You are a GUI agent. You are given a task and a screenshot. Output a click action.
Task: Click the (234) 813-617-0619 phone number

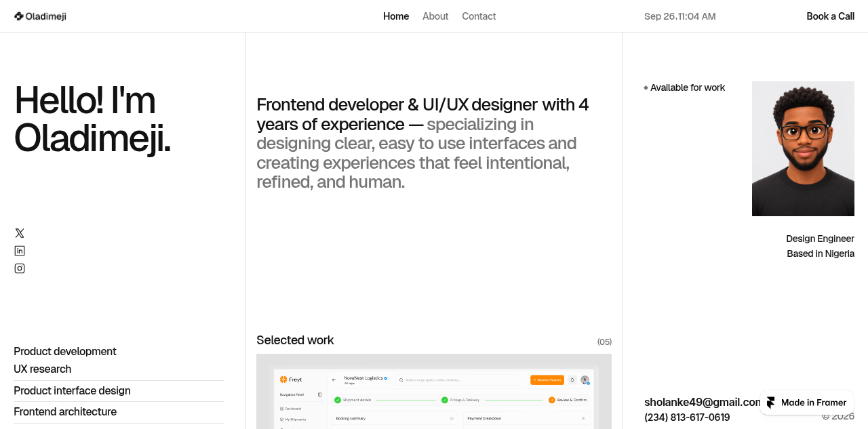(x=687, y=417)
